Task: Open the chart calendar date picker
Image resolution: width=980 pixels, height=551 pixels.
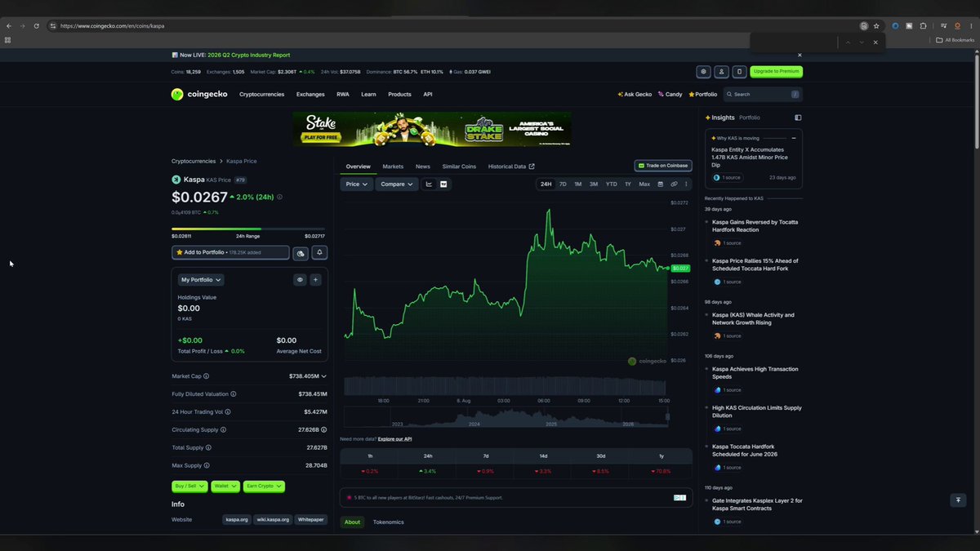Action: coord(661,184)
